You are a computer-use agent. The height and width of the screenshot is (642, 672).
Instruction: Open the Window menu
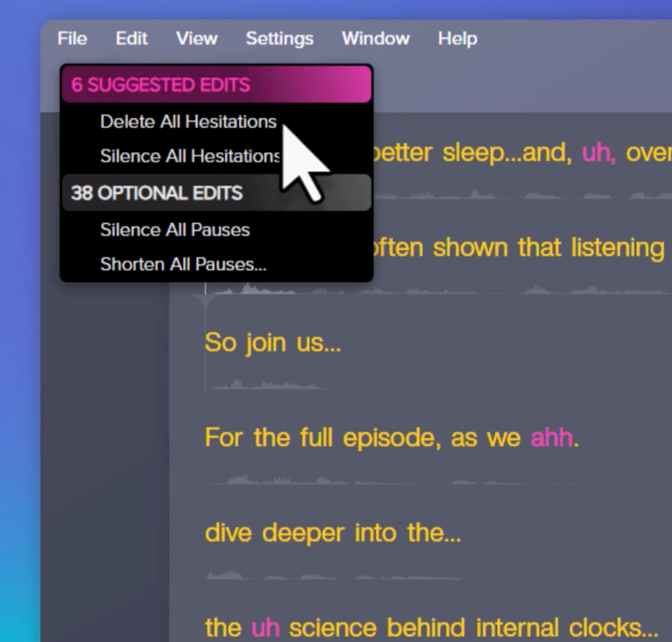point(375,38)
